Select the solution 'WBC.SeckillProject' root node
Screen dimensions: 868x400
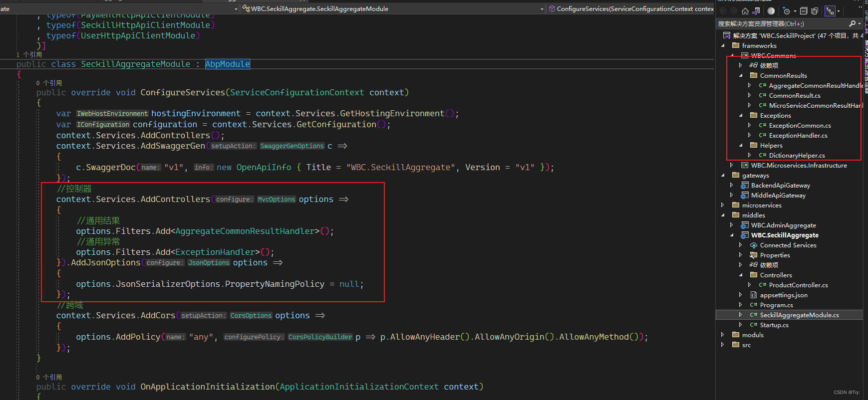[x=793, y=35]
